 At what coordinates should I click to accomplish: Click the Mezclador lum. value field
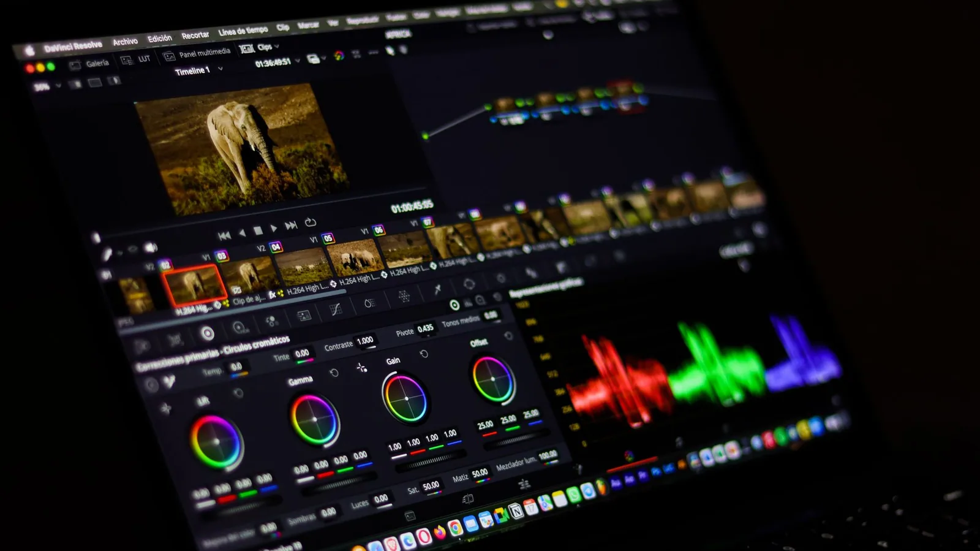pyautogui.click(x=548, y=455)
